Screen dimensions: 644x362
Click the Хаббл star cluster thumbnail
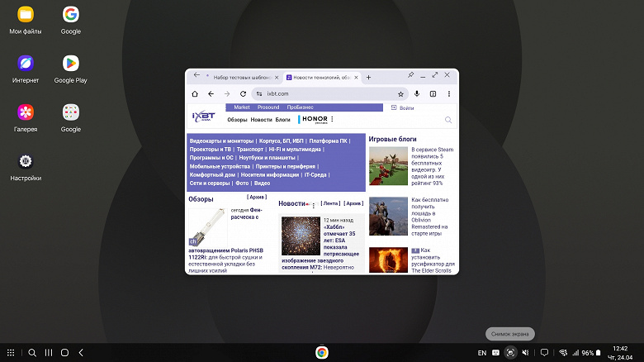click(x=301, y=236)
